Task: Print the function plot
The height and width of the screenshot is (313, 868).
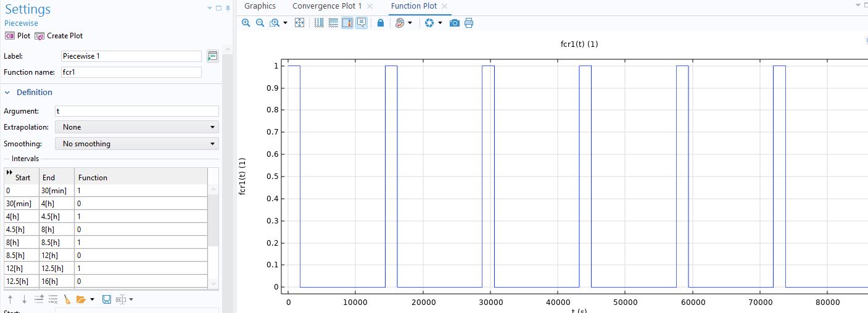Action: 469,23
